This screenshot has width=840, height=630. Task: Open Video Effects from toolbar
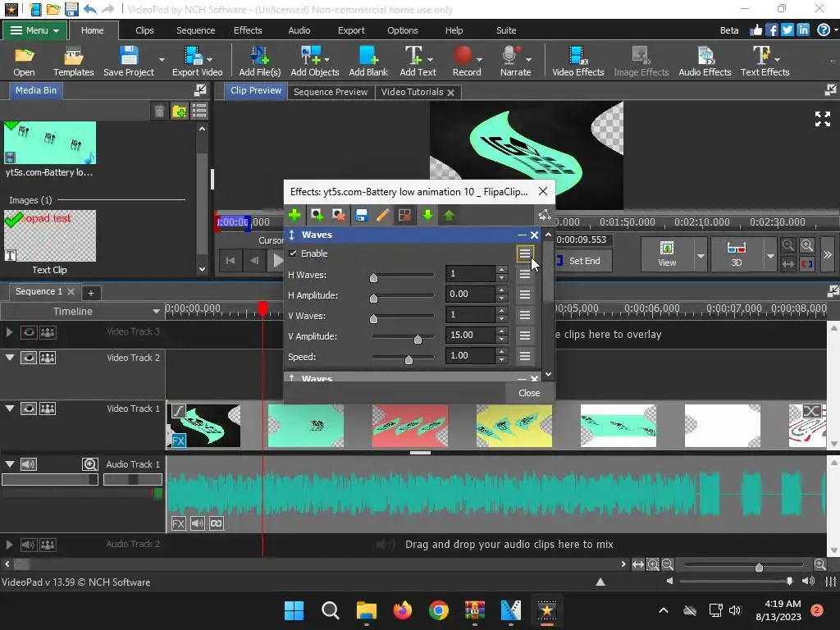pyautogui.click(x=578, y=62)
